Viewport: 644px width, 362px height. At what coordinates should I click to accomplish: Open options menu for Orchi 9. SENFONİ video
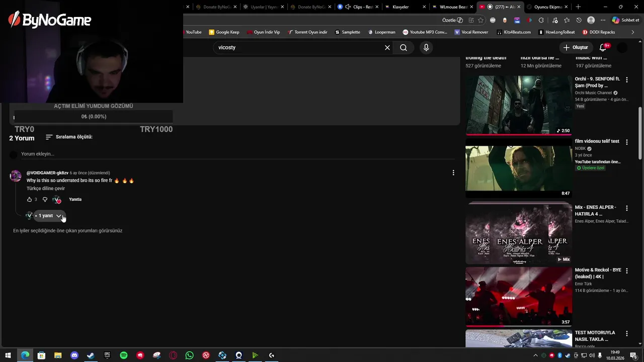click(627, 79)
